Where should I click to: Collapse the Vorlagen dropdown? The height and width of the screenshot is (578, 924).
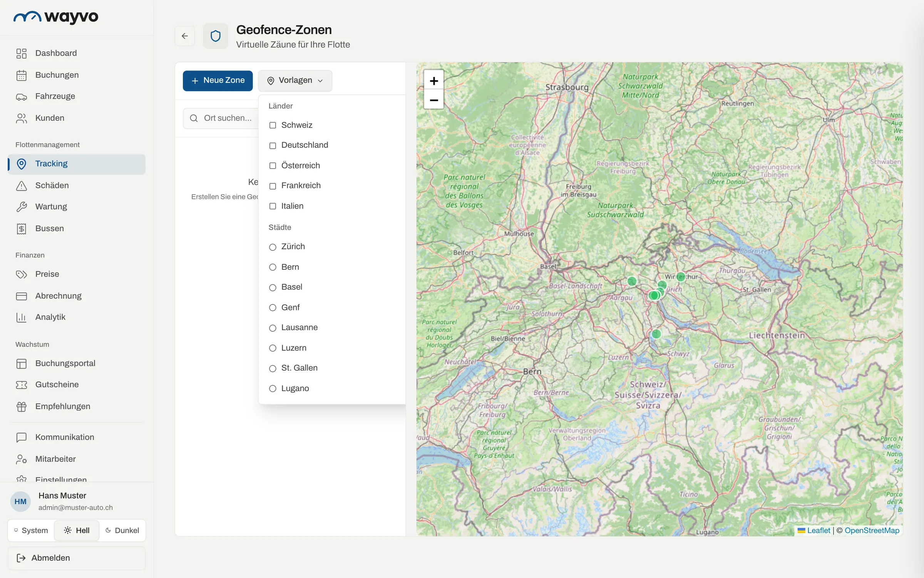295,81
